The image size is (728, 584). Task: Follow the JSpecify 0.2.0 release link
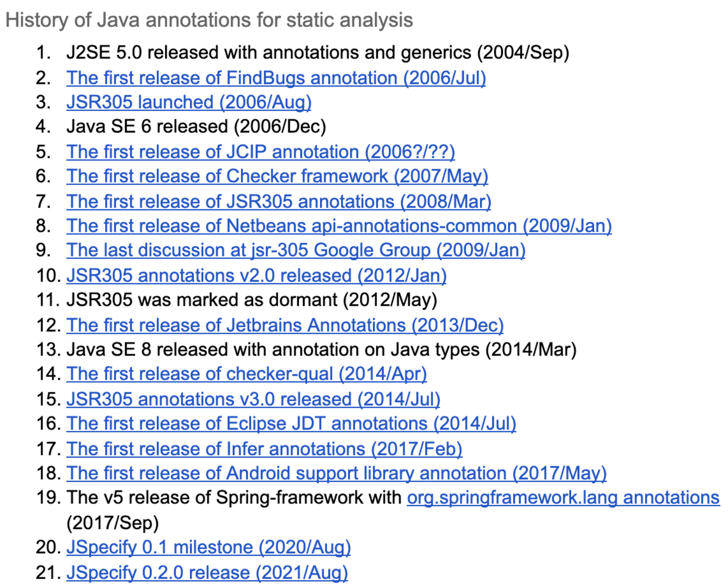pos(207,573)
